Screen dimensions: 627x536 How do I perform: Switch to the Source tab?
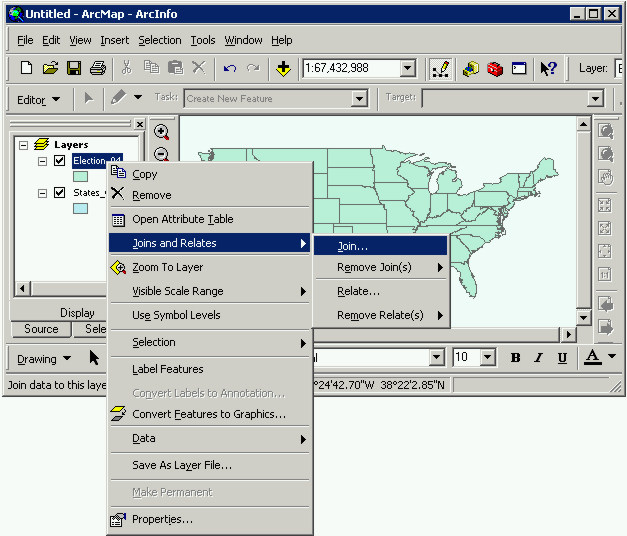point(41,329)
